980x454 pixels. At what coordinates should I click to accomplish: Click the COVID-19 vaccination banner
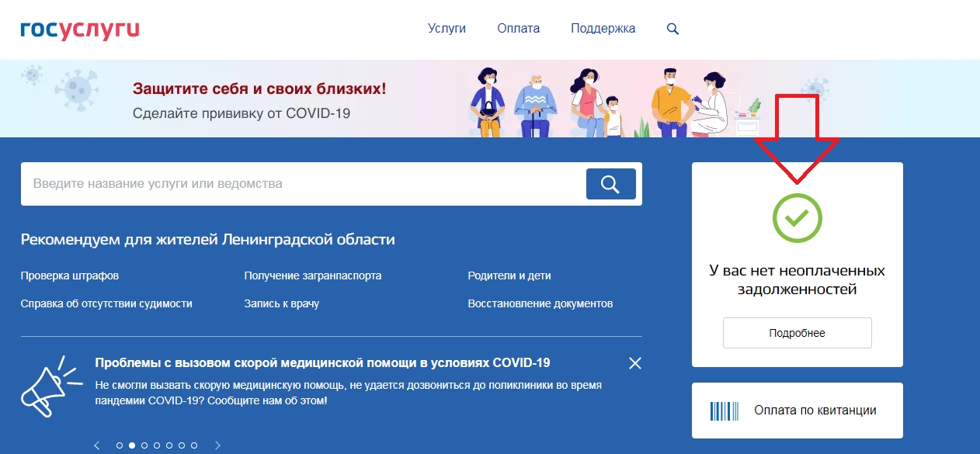[x=490, y=99]
